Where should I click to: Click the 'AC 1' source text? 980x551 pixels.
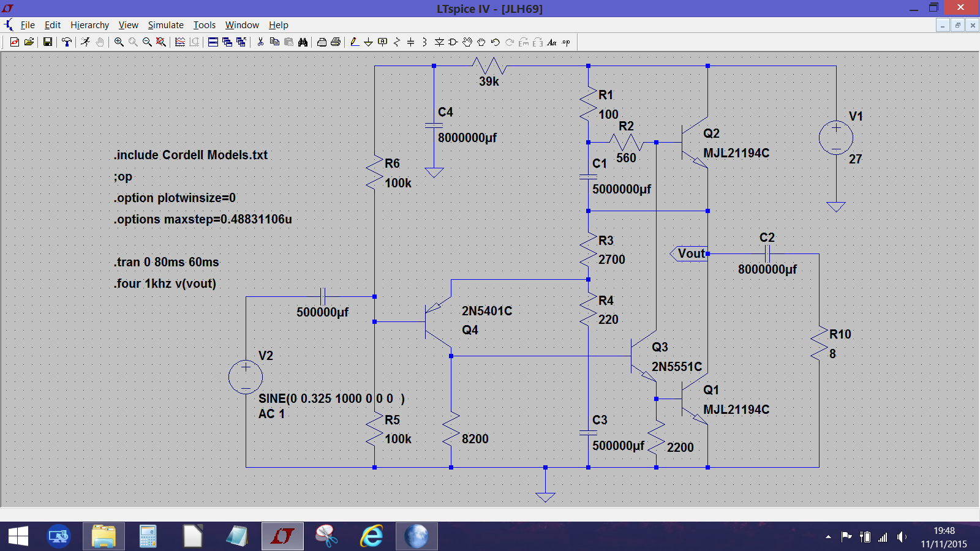pos(271,414)
